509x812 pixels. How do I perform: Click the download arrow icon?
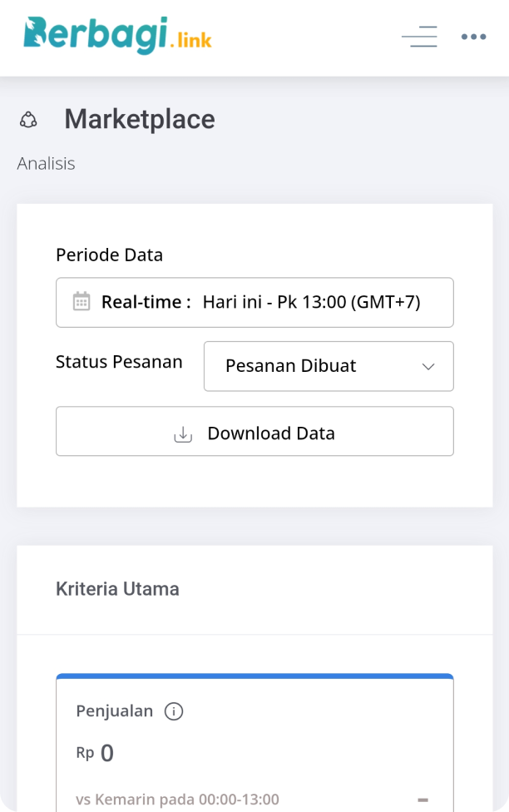click(x=183, y=433)
